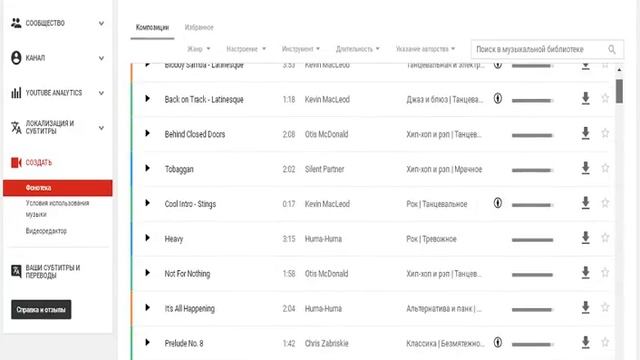The image size is (640, 360).
Task: Open the Создать section
Action: [x=39, y=162]
